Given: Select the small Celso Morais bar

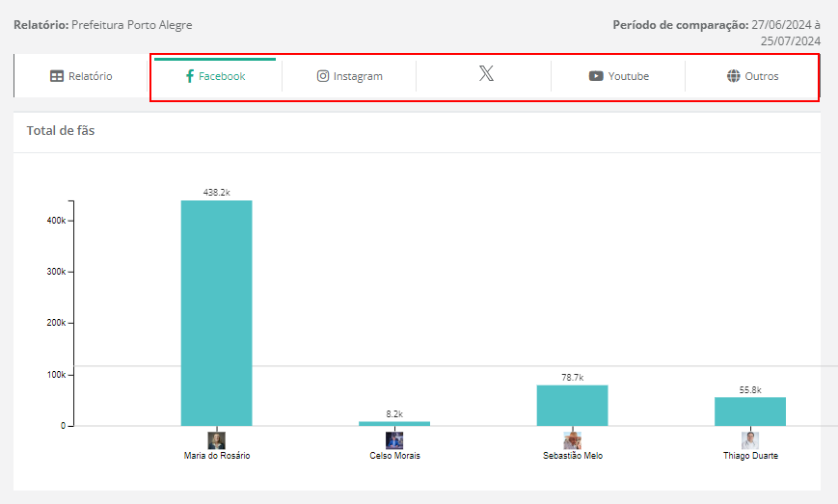Looking at the screenshot, I should point(394,423).
